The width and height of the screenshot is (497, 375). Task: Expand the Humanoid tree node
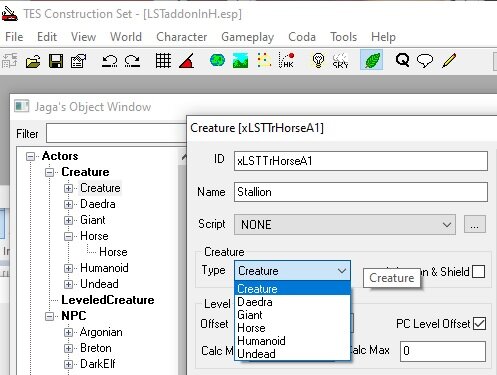point(68,268)
